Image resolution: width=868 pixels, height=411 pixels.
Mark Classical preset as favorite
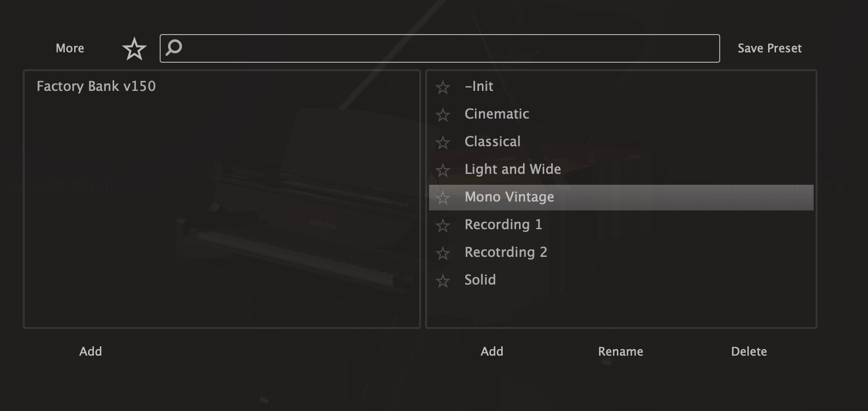(443, 143)
